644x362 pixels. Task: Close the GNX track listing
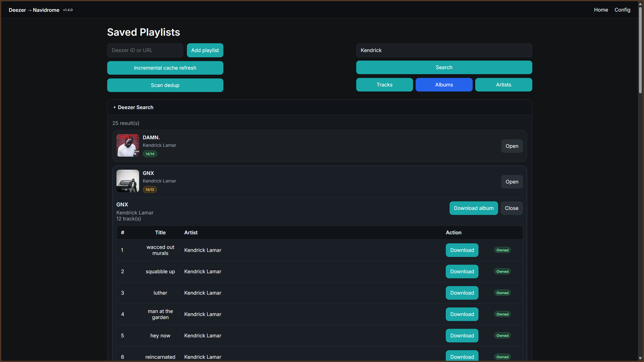point(512,208)
